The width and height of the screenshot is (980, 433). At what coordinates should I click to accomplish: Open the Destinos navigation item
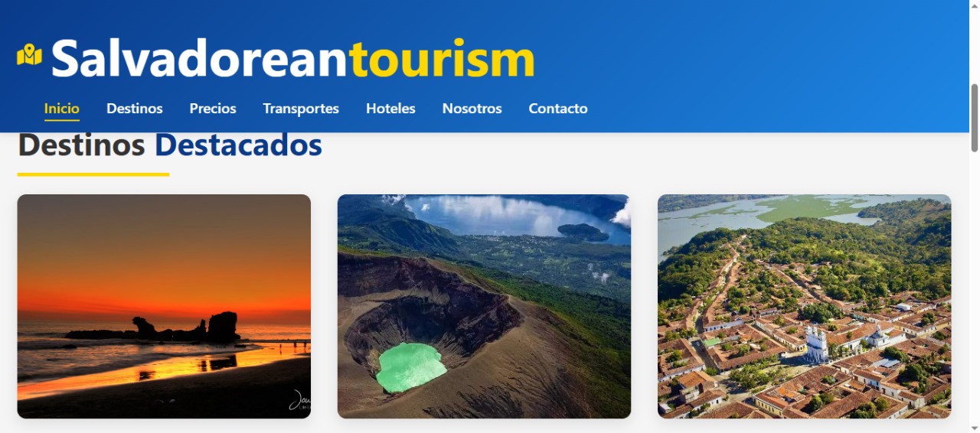click(135, 109)
